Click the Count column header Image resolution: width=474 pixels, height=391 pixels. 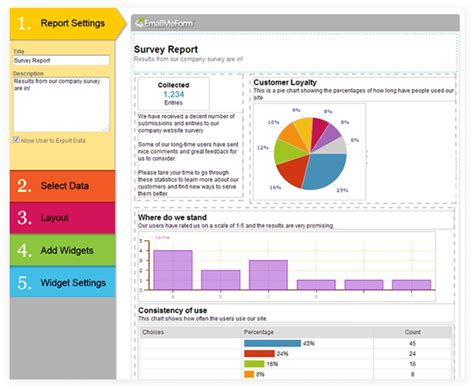click(x=412, y=332)
